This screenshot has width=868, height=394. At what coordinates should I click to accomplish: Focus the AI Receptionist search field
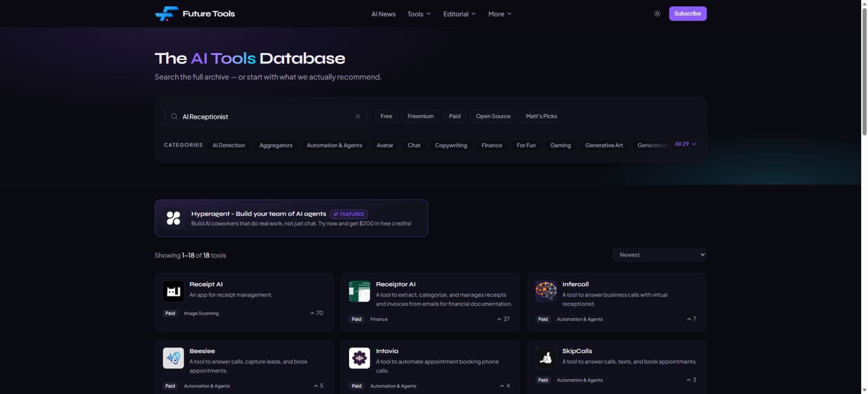click(x=266, y=116)
